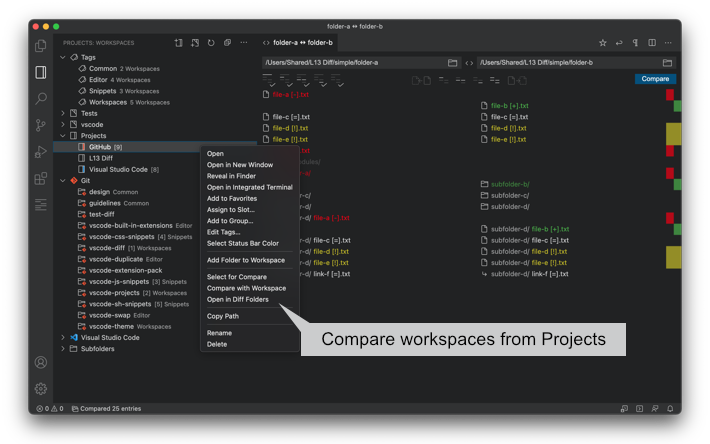
Task: Open the Source Control view
Action: pos(41,125)
